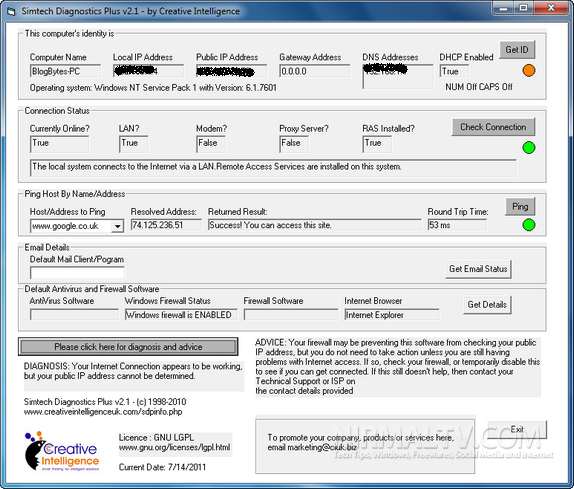Click the Proxy Server? False field
This screenshot has width=574, height=489.
click(x=294, y=144)
